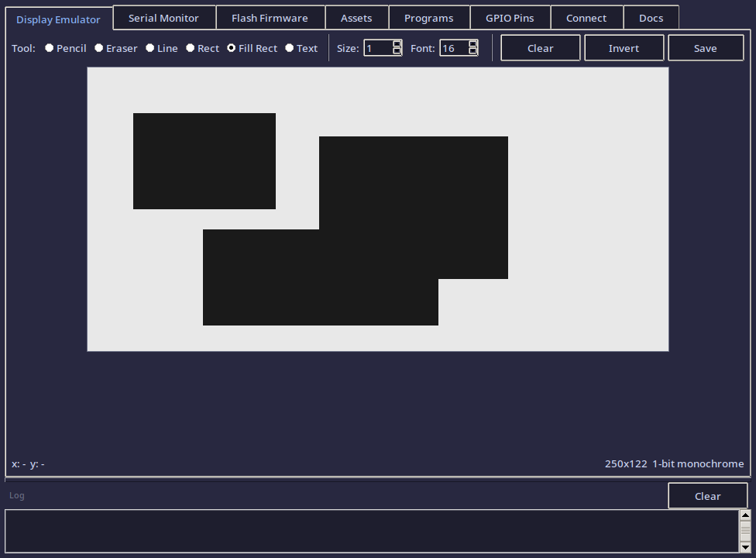Clear the display canvas
Image resolution: width=756 pixels, height=558 pixels.
(x=540, y=47)
